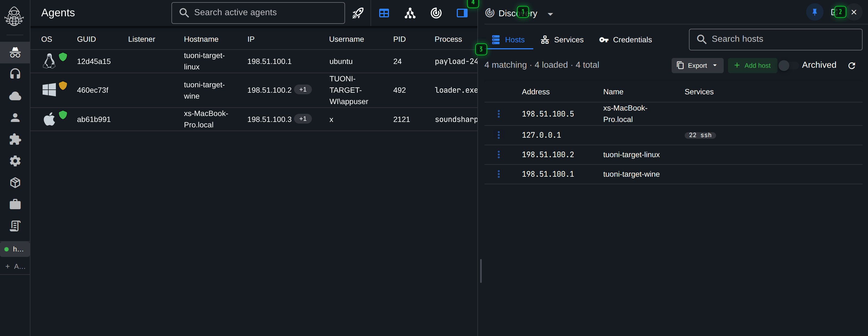
Task: Sort agents by GUID column header
Action: (x=86, y=39)
